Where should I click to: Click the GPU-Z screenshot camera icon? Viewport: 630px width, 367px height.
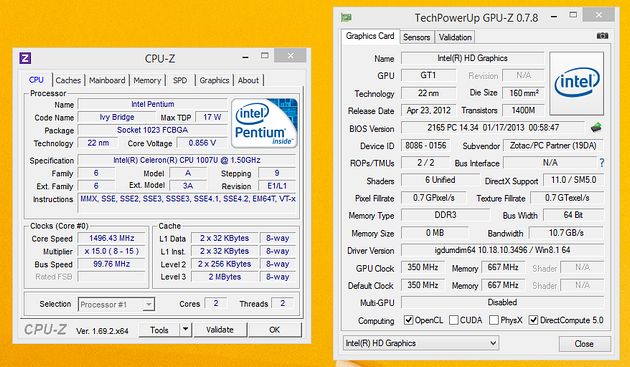602,36
